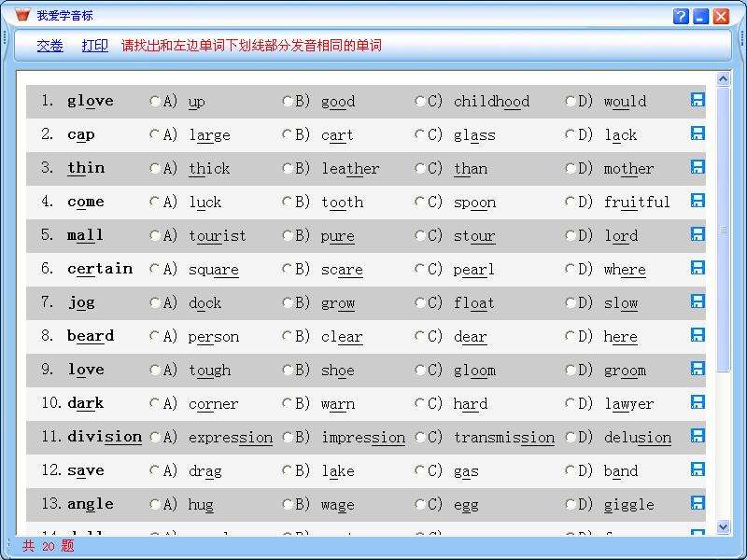
Task: Click the disk icon for question 13 angle
Action: pyautogui.click(x=697, y=503)
